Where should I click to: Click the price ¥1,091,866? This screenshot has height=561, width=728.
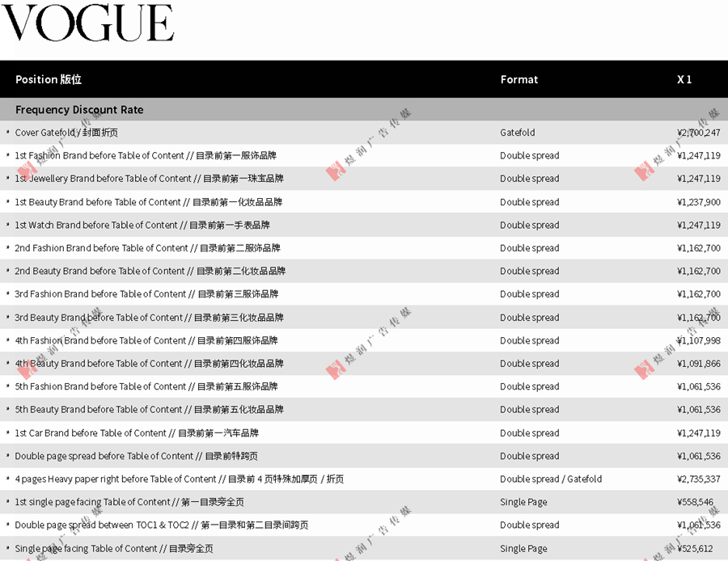pyautogui.click(x=699, y=363)
